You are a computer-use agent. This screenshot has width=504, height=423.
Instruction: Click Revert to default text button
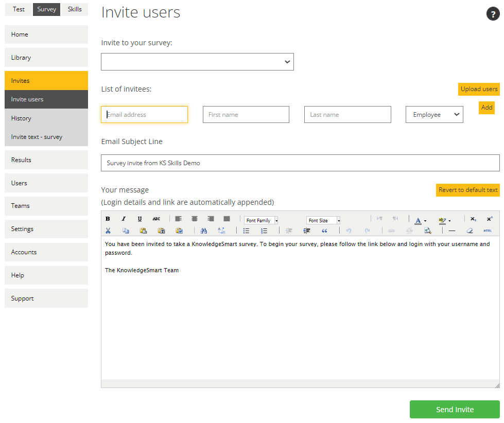point(468,190)
